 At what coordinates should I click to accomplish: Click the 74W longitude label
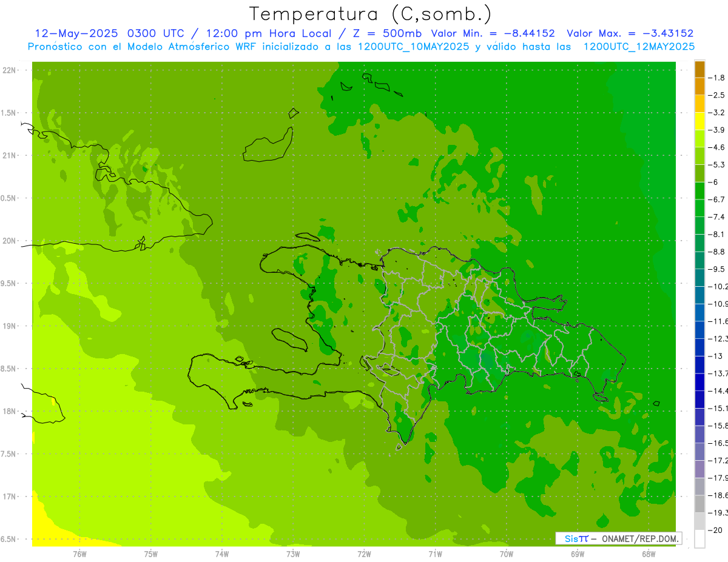(x=222, y=554)
